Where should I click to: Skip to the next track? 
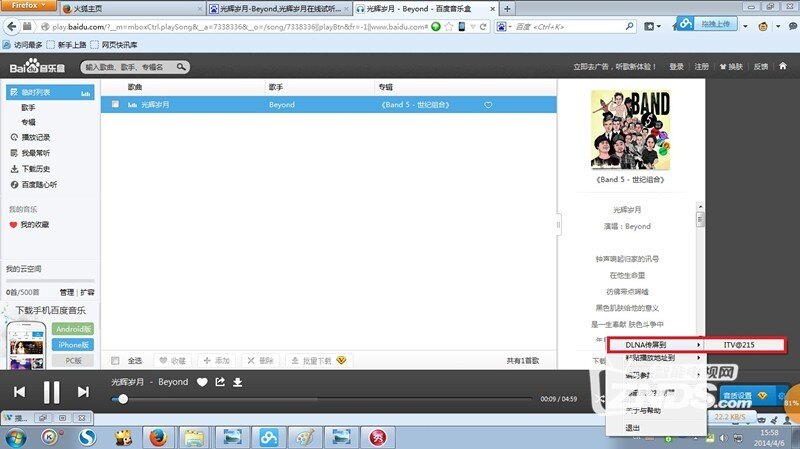84,392
